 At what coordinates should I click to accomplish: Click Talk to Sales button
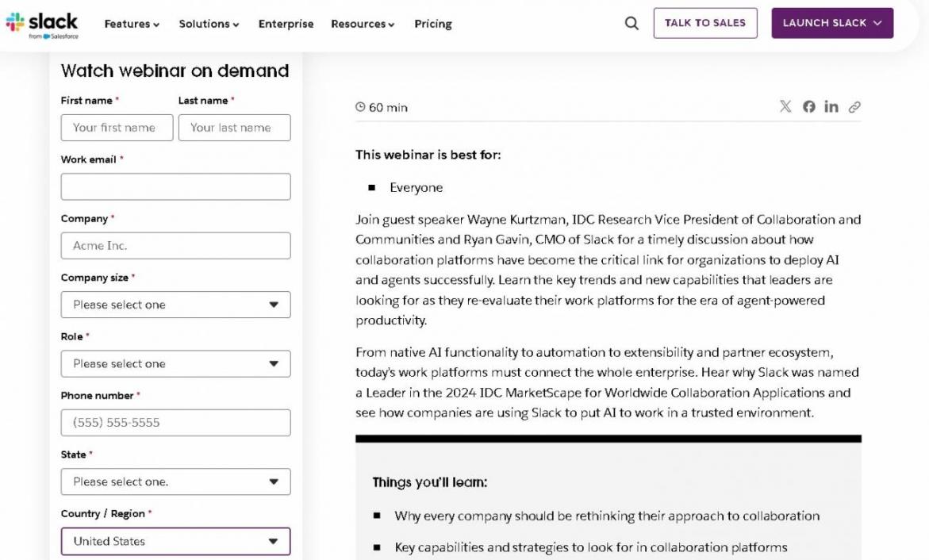pyautogui.click(x=705, y=23)
